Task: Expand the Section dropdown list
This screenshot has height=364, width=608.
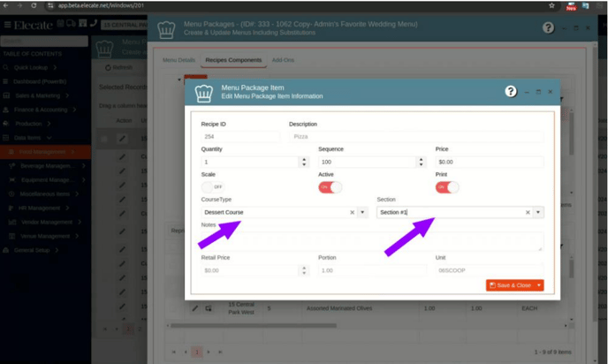Action: point(538,213)
